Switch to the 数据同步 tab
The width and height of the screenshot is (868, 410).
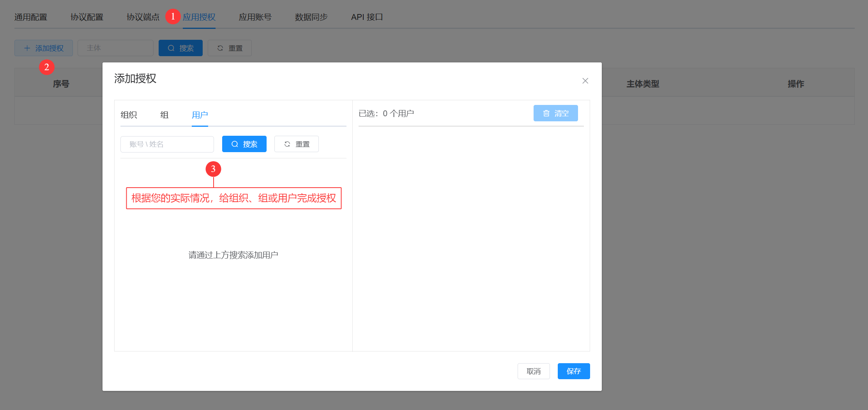pyautogui.click(x=311, y=17)
